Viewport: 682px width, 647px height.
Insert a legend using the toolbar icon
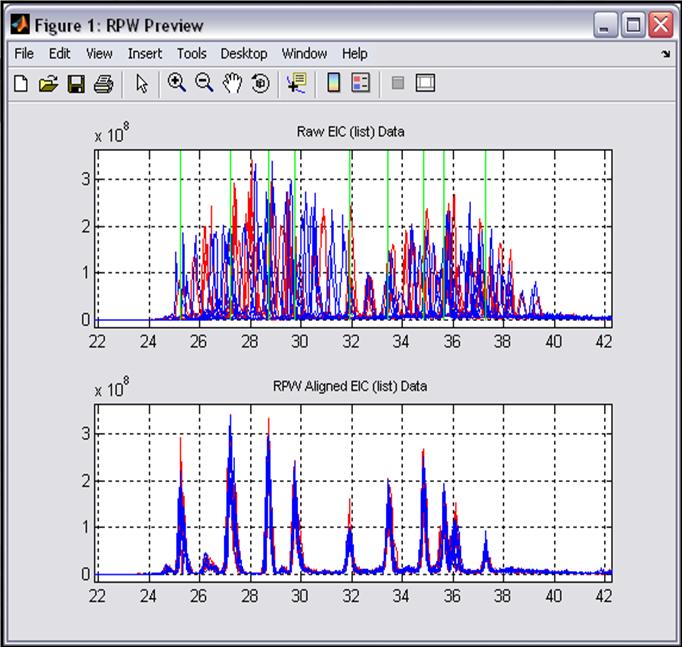(x=360, y=85)
